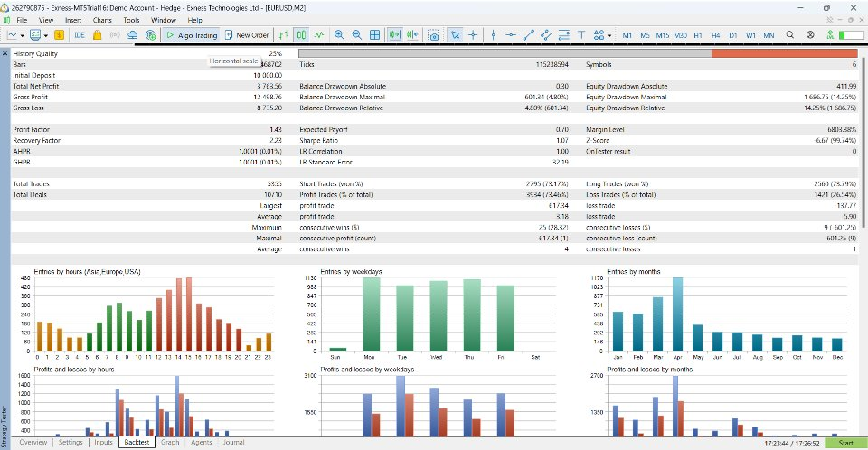The height and width of the screenshot is (450, 868).
Task: Select the crosshair tool
Action: [x=473, y=35]
